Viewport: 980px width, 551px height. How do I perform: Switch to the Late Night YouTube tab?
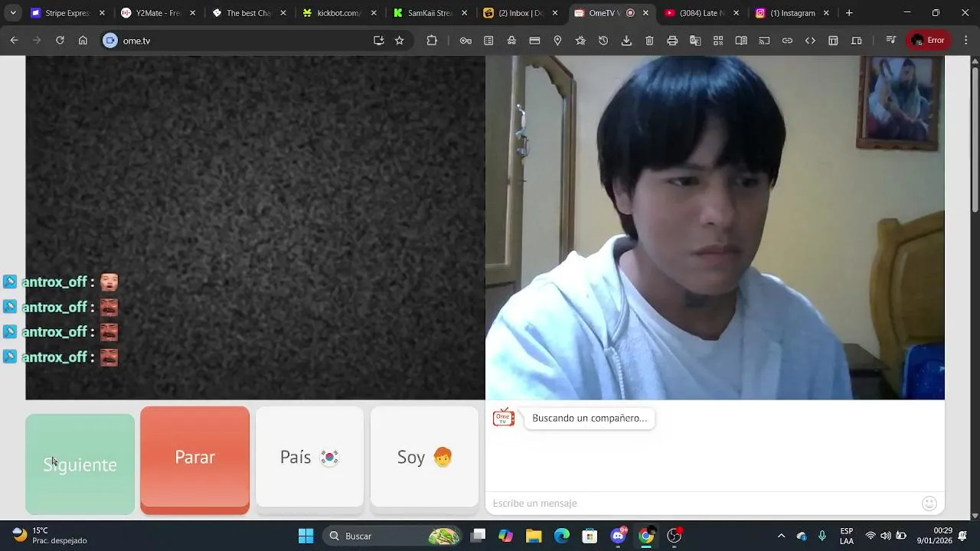[701, 13]
